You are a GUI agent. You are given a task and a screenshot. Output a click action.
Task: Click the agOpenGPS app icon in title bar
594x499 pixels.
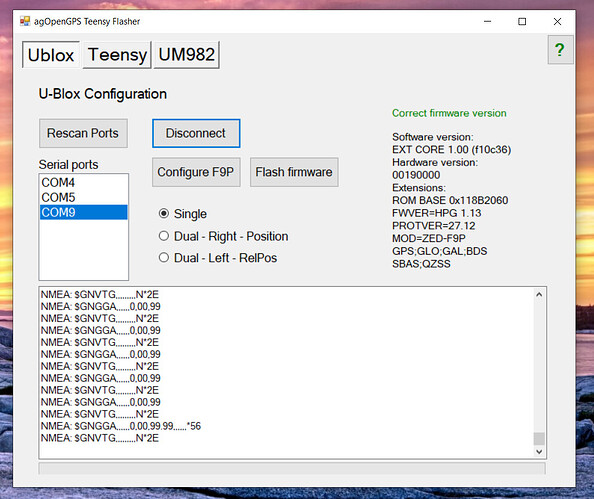(25, 21)
